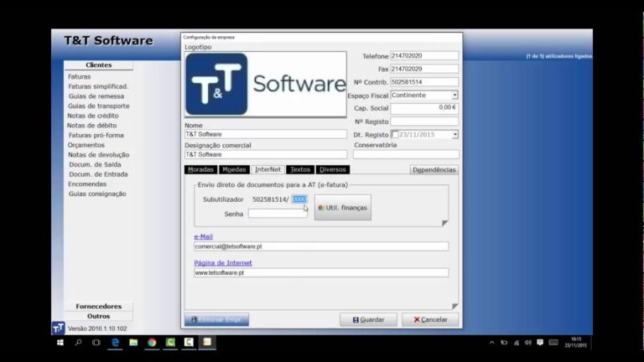
Task: Expand the Espaço Fiscal dropdown
Action: pos(454,96)
